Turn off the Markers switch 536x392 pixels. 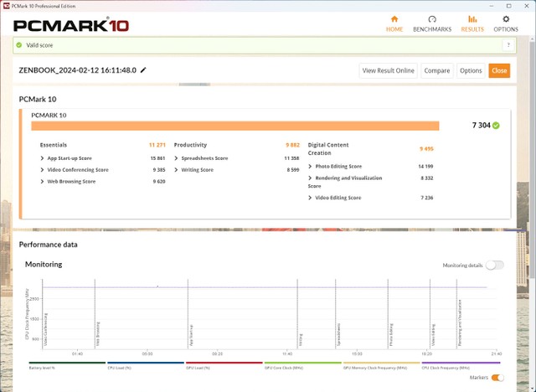pyautogui.click(x=497, y=378)
